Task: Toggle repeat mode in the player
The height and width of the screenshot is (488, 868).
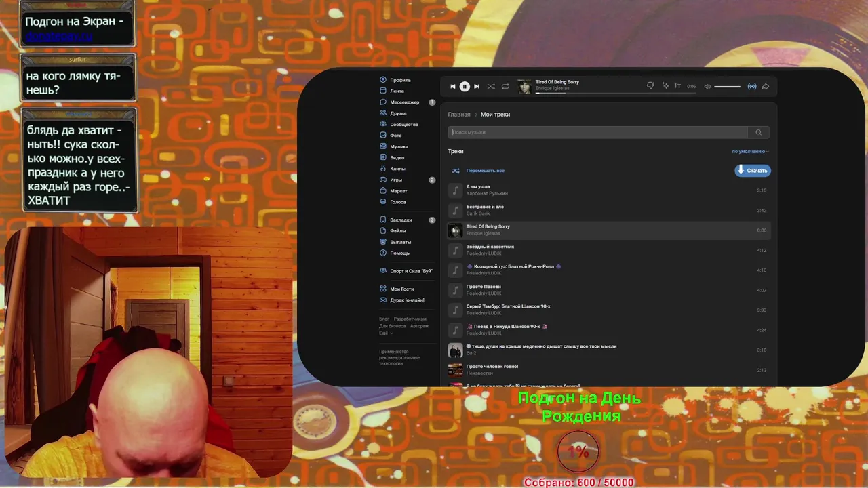Action: tap(505, 87)
